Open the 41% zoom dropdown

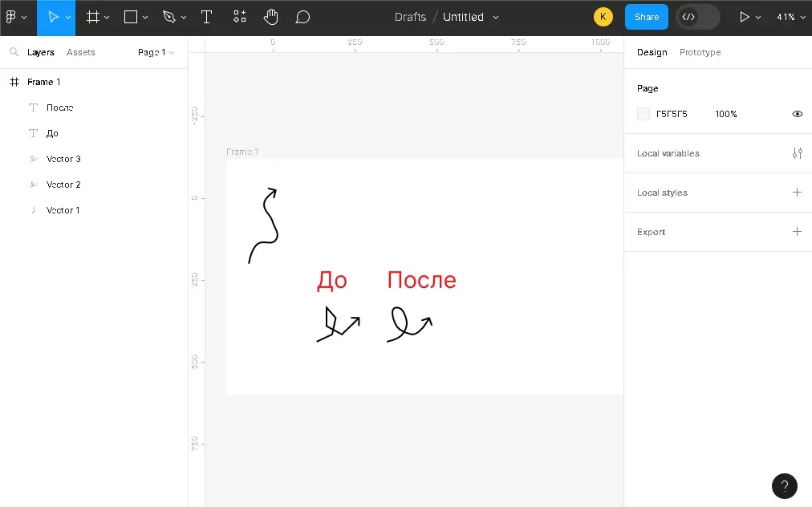790,17
